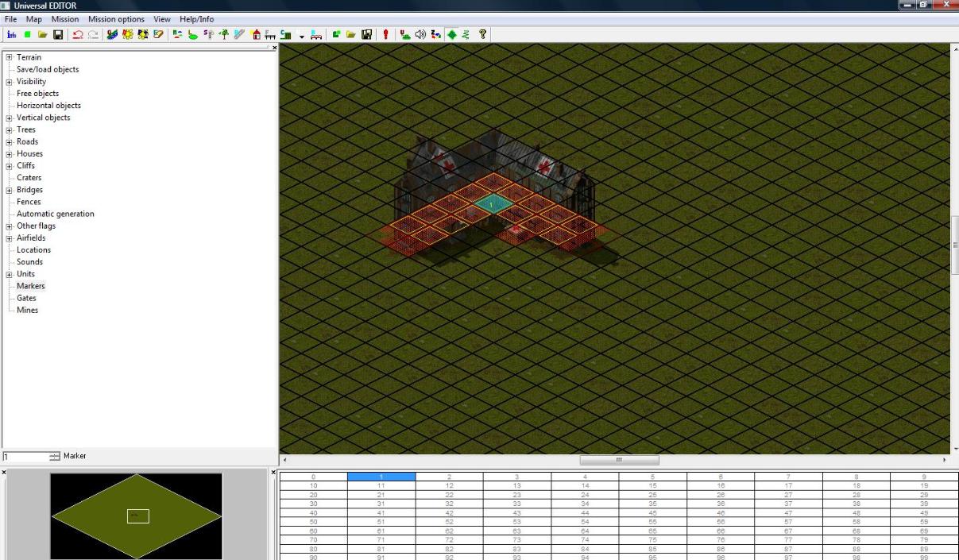Select Automatic generation in the tree
Image resolution: width=959 pixels, height=560 pixels.
tap(55, 214)
